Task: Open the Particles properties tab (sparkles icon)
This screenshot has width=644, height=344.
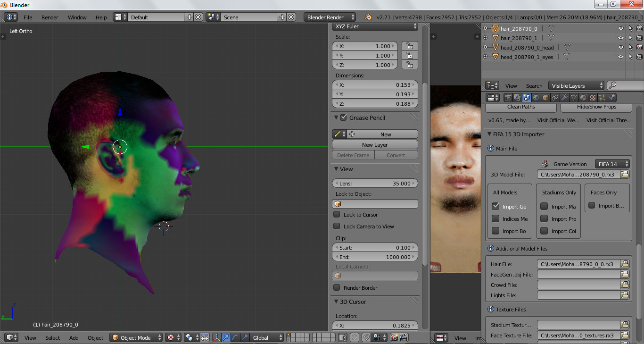Action: coord(602,98)
